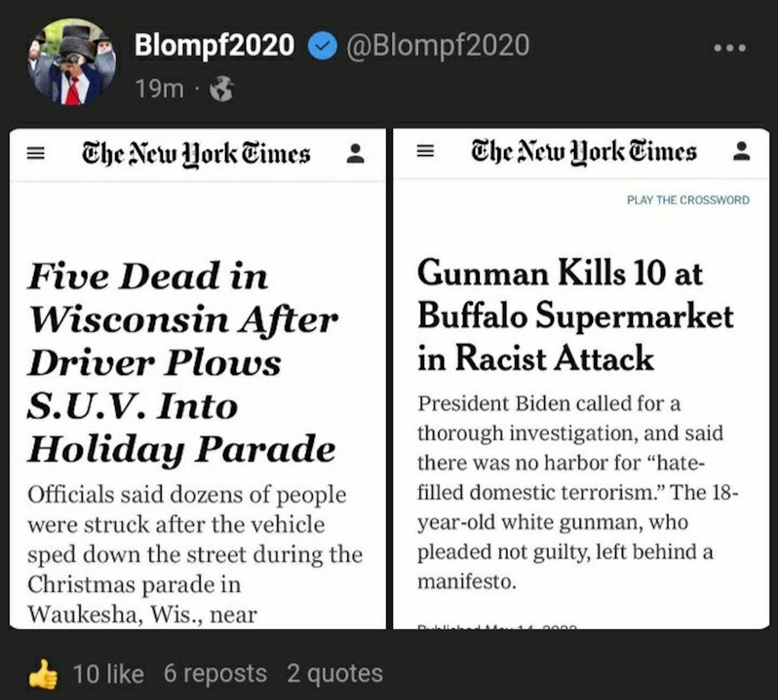Open Wisconsin holiday parade headline
The width and height of the screenshot is (778, 700).
click(183, 362)
